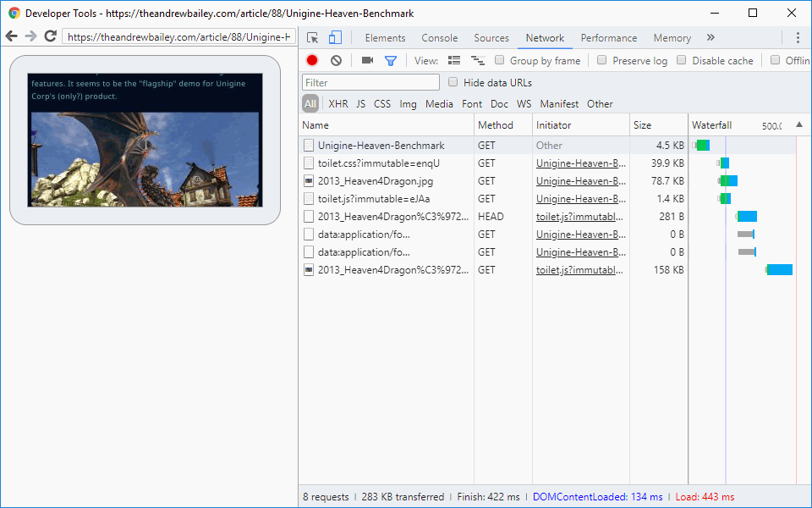Open initiator link of 2013_Heaven4Dragon.jpg row
Image resolution: width=812 pixels, height=508 pixels.
[x=580, y=181]
